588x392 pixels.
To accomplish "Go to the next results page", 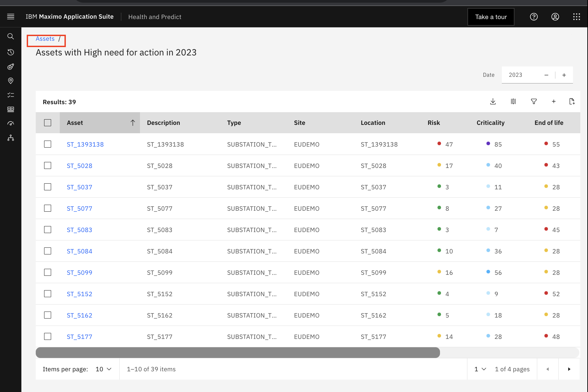I will coord(569,369).
